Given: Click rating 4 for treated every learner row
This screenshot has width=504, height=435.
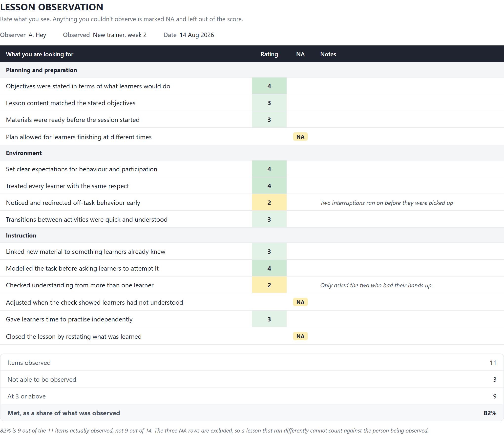Looking at the screenshot, I should pos(269,186).
